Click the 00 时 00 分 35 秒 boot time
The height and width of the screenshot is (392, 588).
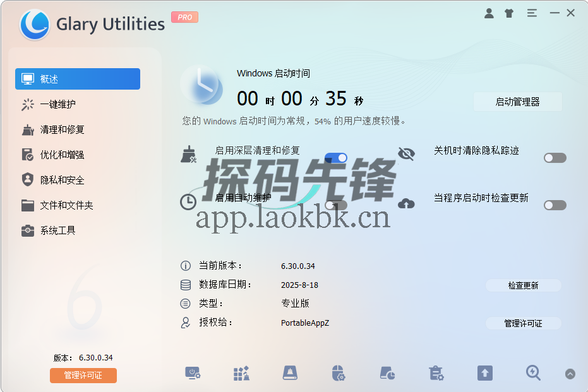(301, 99)
